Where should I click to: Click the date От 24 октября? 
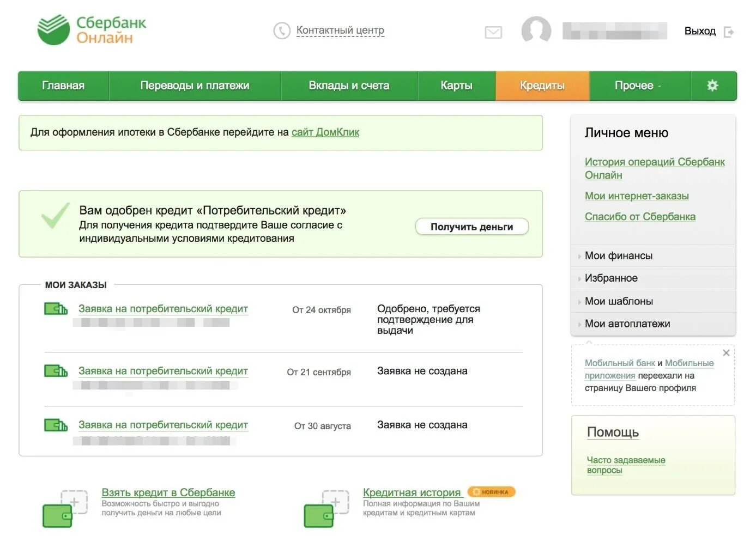(x=322, y=310)
